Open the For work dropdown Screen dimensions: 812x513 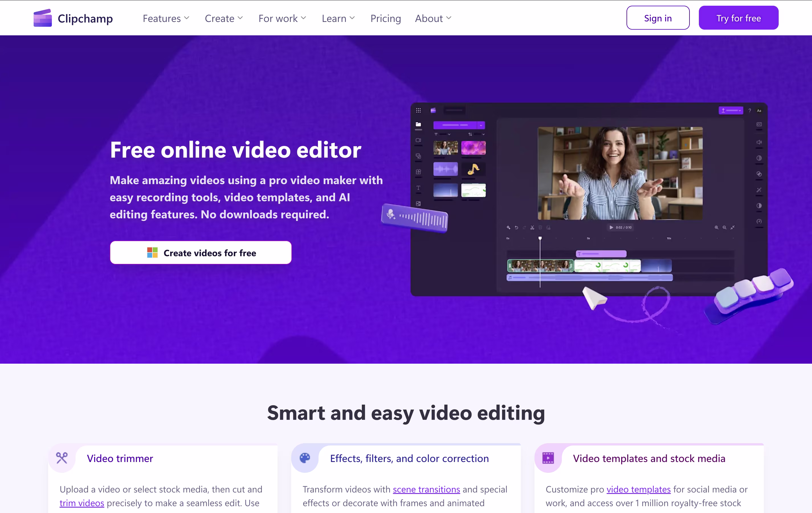[x=282, y=18]
